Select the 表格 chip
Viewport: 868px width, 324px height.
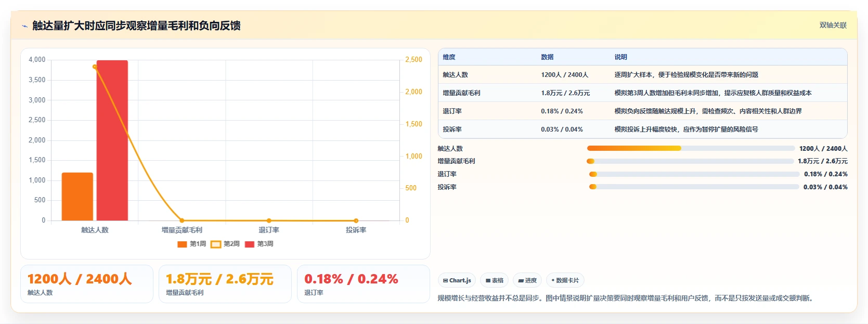(x=494, y=280)
